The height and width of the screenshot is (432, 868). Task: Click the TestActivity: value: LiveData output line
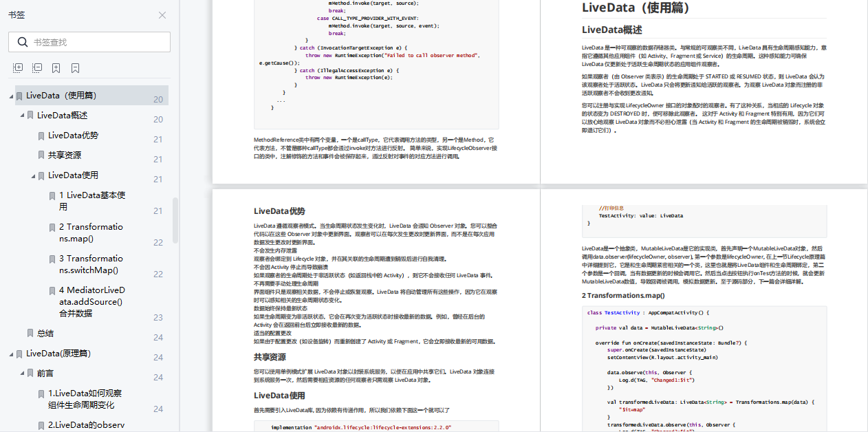click(641, 215)
